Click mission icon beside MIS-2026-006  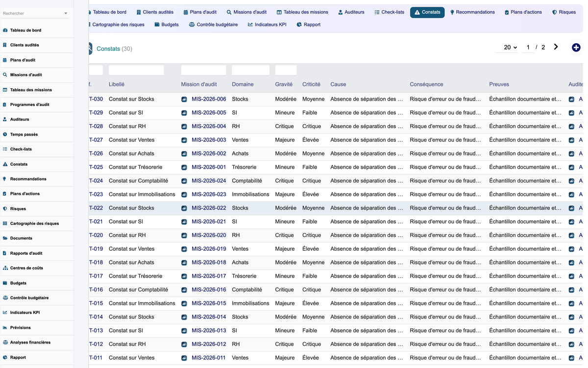[184, 99]
